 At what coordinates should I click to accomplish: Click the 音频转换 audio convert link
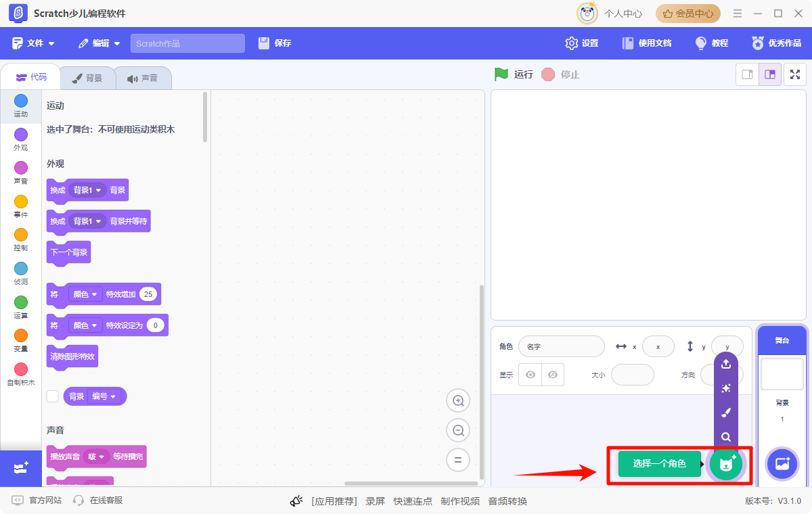pos(507,501)
